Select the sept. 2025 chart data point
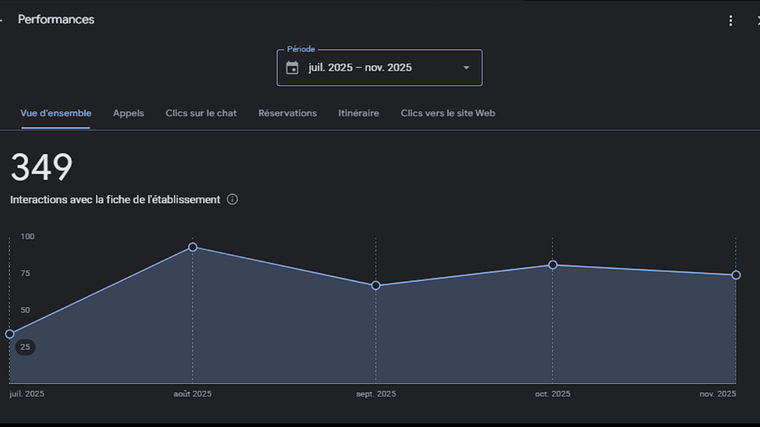This screenshot has width=760, height=427. [376, 286]
